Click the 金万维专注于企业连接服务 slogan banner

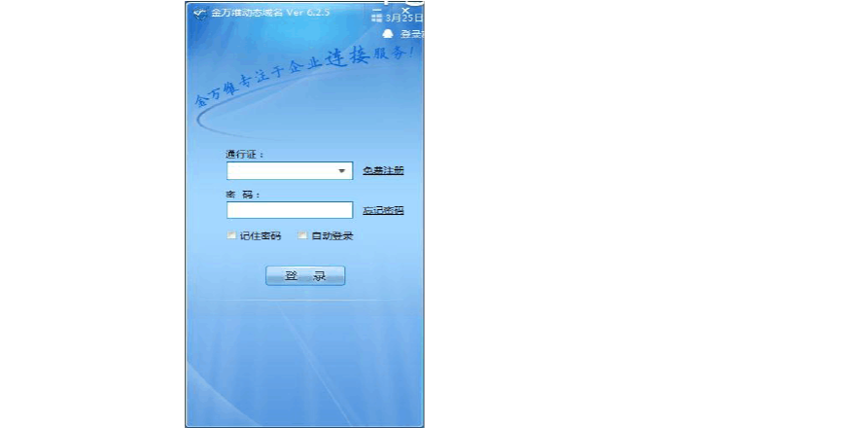[303, 75]
